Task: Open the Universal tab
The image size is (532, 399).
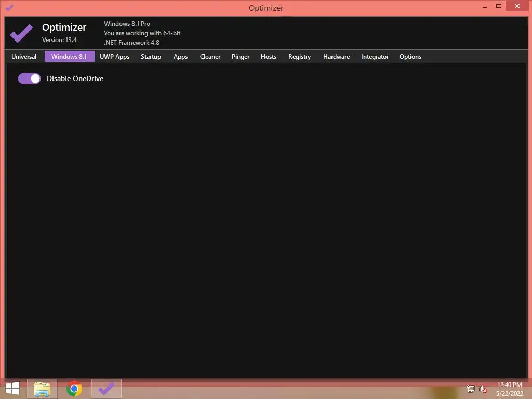Action: click(24, 56)
